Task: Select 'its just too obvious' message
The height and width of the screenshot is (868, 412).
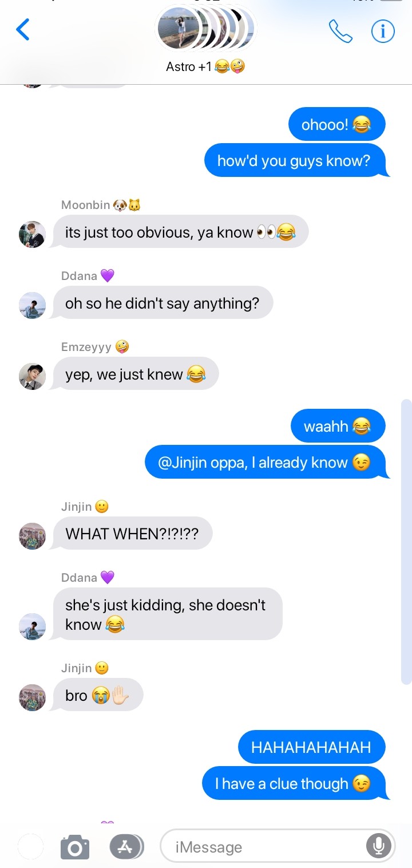Action: pos(180,232)
